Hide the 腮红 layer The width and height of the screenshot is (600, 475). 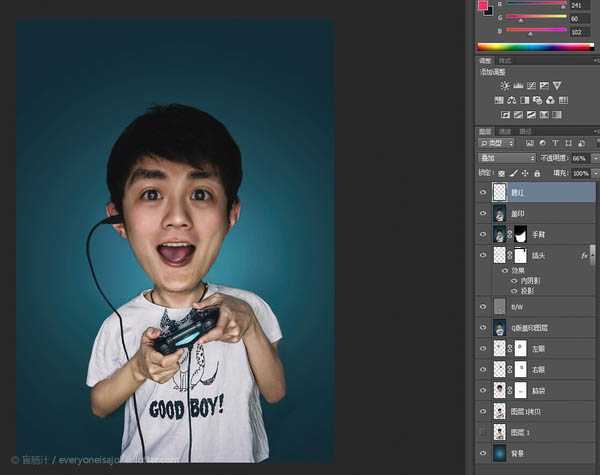(483, 193)
